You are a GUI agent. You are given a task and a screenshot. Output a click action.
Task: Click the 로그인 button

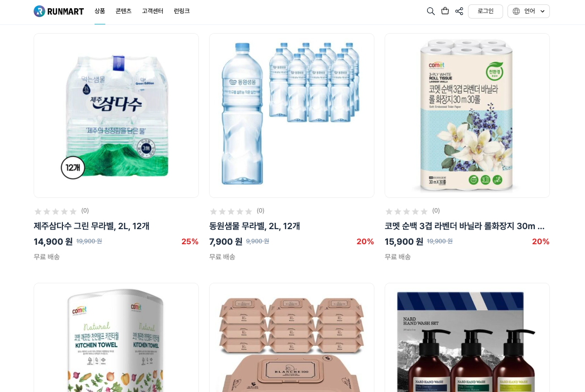486,11
